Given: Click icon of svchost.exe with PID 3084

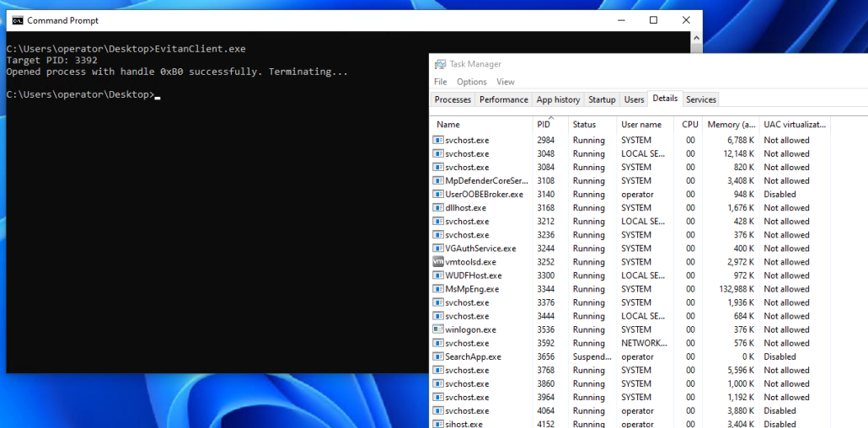Looking at the screenshot, I should pos(438,167).
